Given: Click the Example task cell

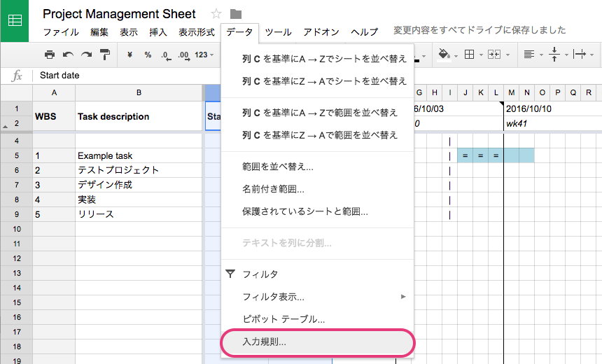Looking at the screenshot, I should [x=139, y=155].
